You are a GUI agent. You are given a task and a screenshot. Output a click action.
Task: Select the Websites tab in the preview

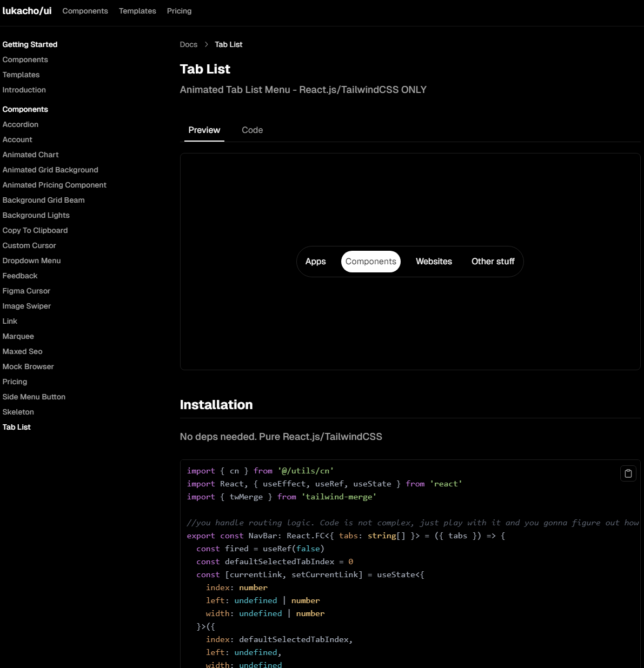pos(434,262)
